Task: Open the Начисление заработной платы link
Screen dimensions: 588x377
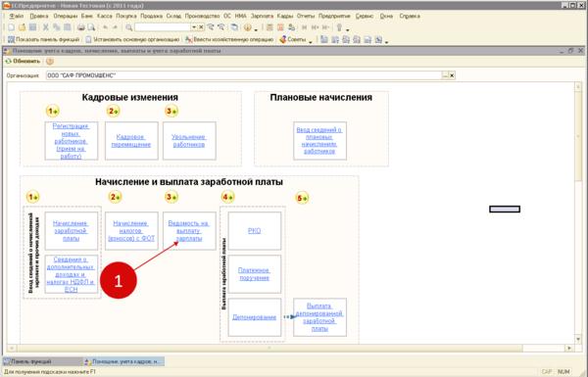Action: tap(71, 230)
